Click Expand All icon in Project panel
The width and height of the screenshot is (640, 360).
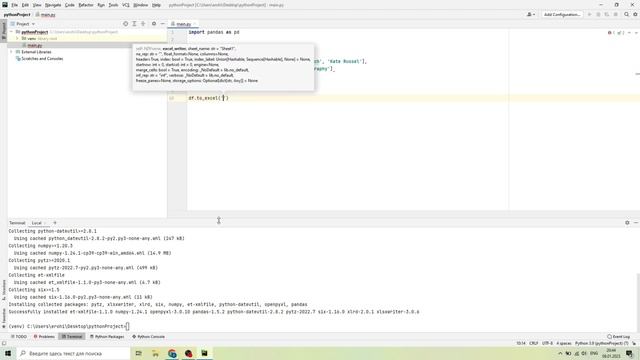tap(134, 24)
